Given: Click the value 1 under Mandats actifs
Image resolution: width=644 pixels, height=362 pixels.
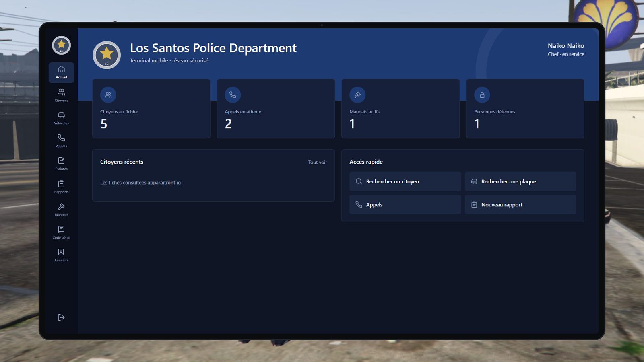Looking at the screenshot, I should tap(352, 124).
